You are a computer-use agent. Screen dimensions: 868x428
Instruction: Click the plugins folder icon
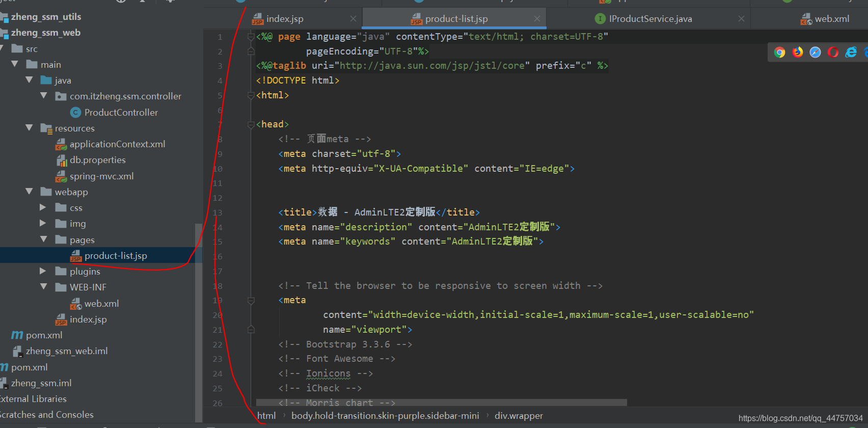[61, 272]
